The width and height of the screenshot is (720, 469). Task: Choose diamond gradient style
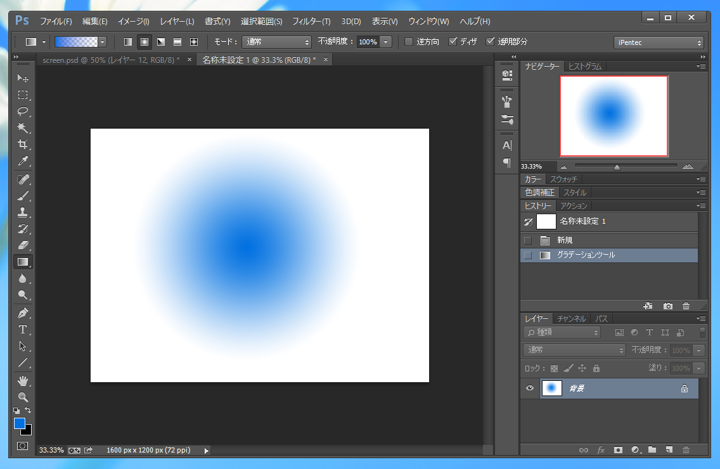(194, 42)
